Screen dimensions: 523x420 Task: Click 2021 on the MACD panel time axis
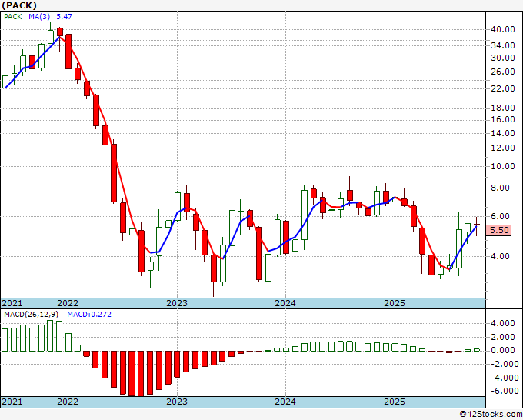[12, 402]
